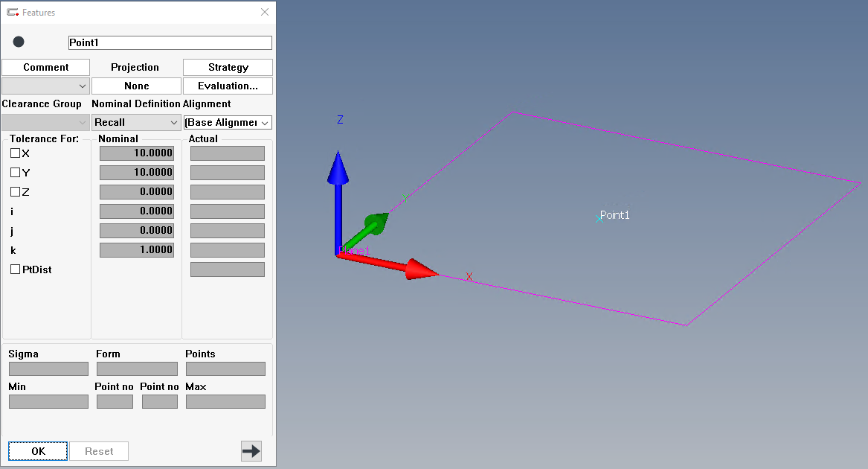Open the Base Alignment dropdown
Image resolution: width=868 pixels, height=469 pixels.
click(x=228, y=123)
